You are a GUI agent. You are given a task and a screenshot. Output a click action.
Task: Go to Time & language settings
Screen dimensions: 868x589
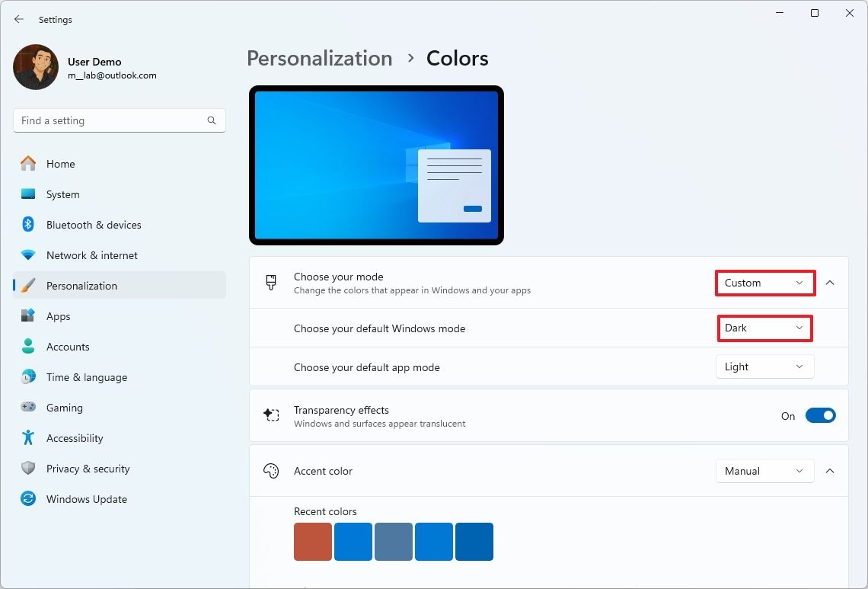click(x=28, y=377)
